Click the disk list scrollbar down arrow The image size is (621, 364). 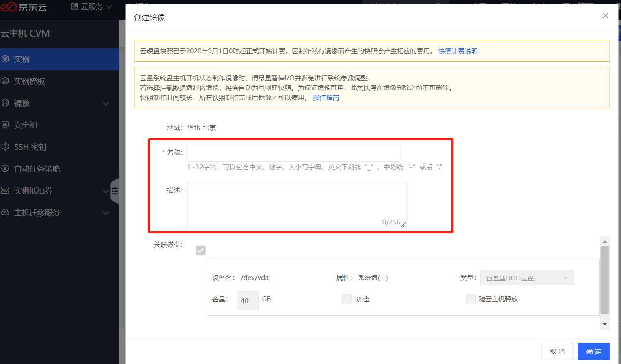[605, 324]
